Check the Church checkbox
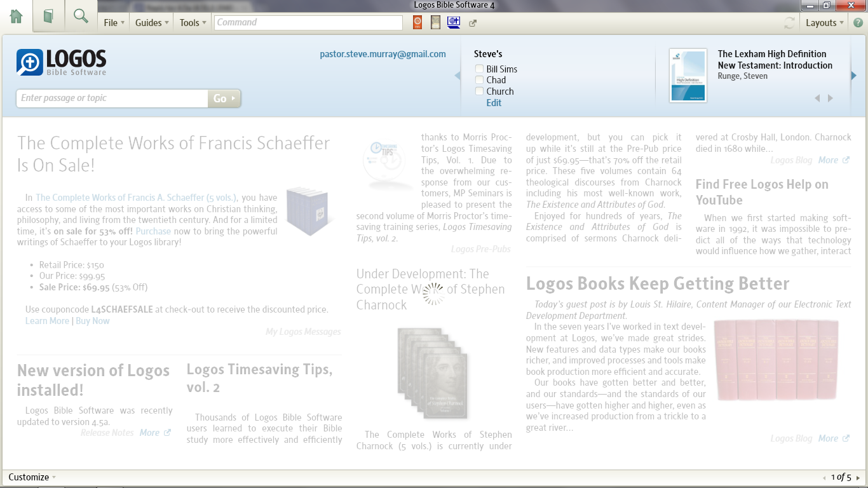The width and height of the screenshot is (868, 488). pyautogui.click(x=479, y=91)
